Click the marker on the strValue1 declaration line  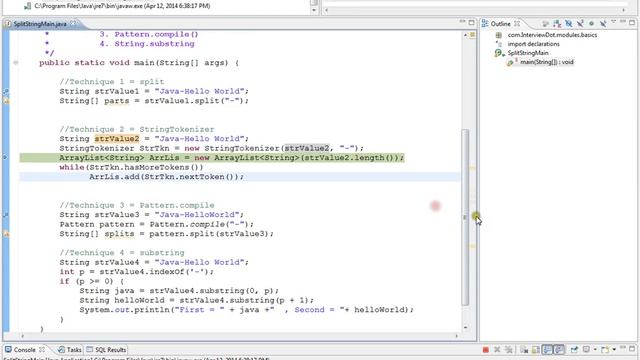pyautogui.click(x=6, y=91)
